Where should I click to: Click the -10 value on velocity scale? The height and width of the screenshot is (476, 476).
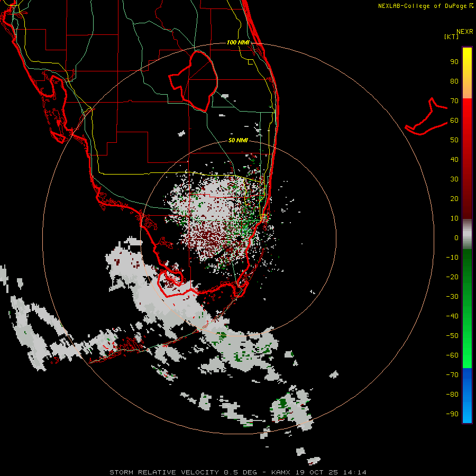click(452, 258)
